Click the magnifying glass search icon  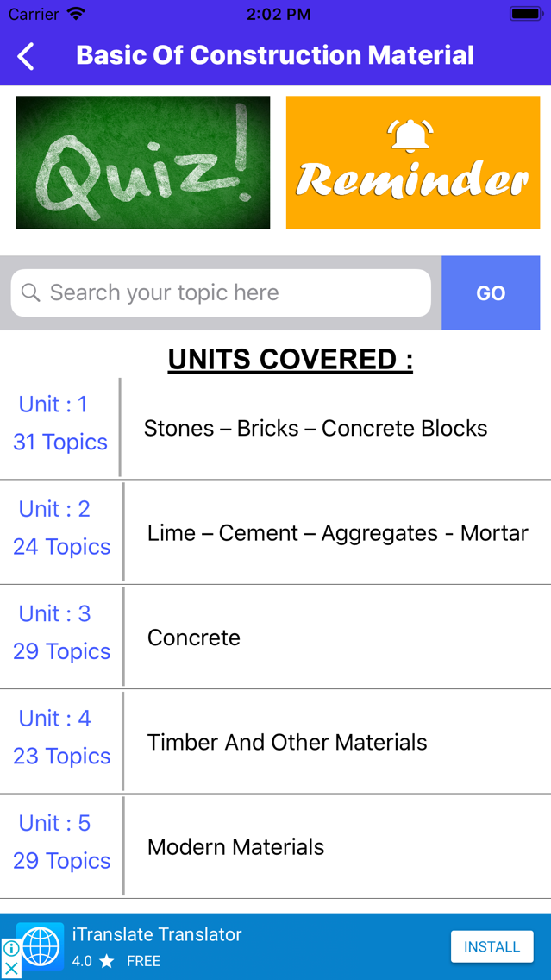(x=31, y=292)
